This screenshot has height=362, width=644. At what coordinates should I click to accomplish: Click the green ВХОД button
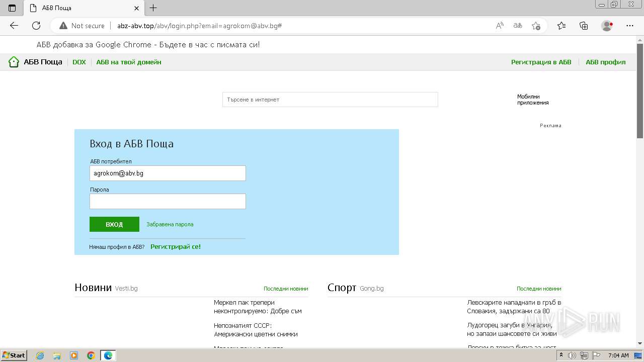pos(114,224)
